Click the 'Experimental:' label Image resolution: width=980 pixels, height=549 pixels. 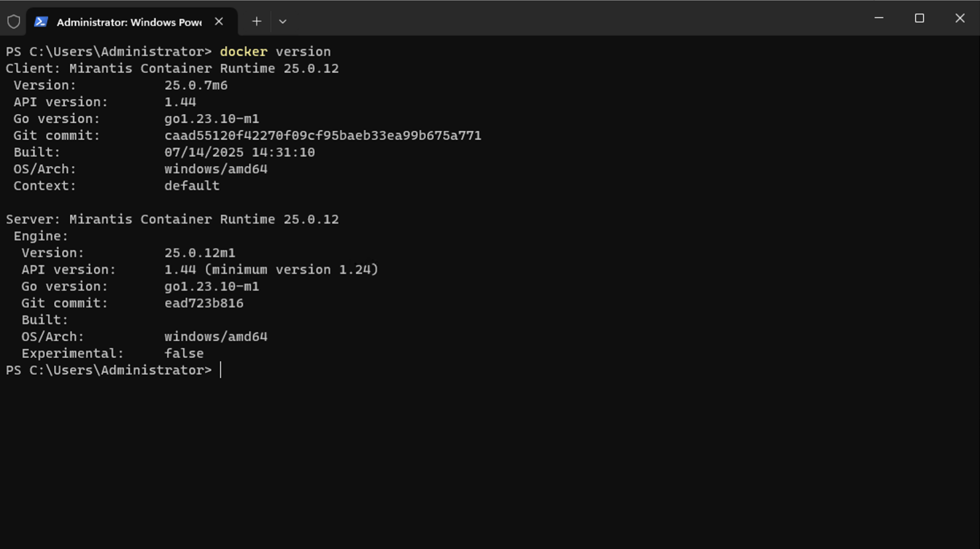pos(73,353)
